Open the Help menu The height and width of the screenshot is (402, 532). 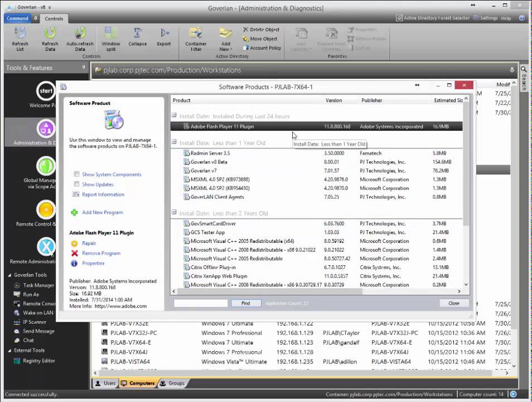click(x=506, y=18)
